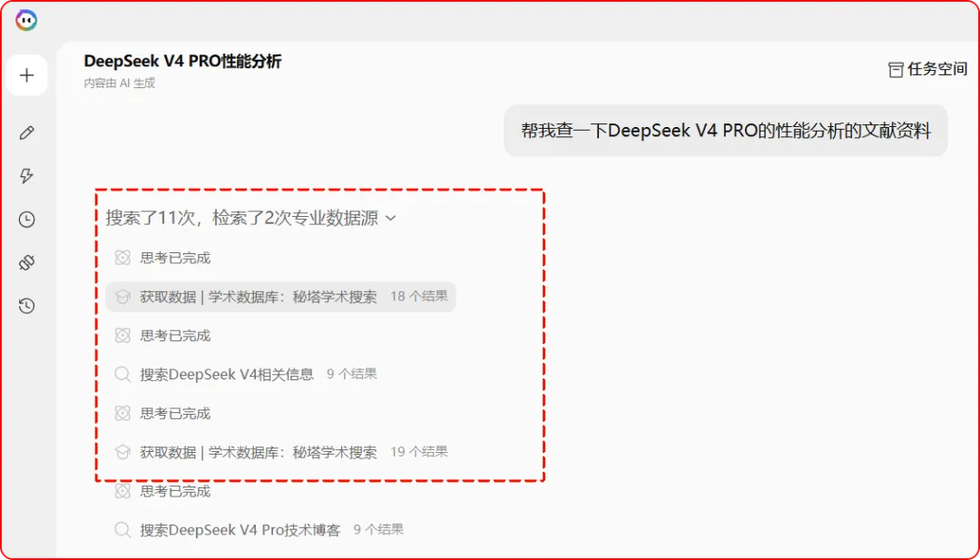This screenshot has height=560, width=980.
Task: Open the lightning bolt sidebar icon
Action: point(27,176)
